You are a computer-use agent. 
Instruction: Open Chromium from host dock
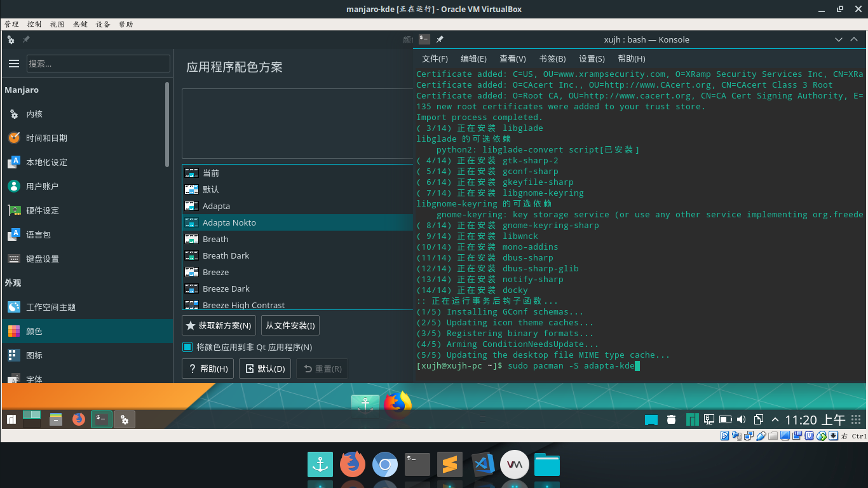coord(385,465)
